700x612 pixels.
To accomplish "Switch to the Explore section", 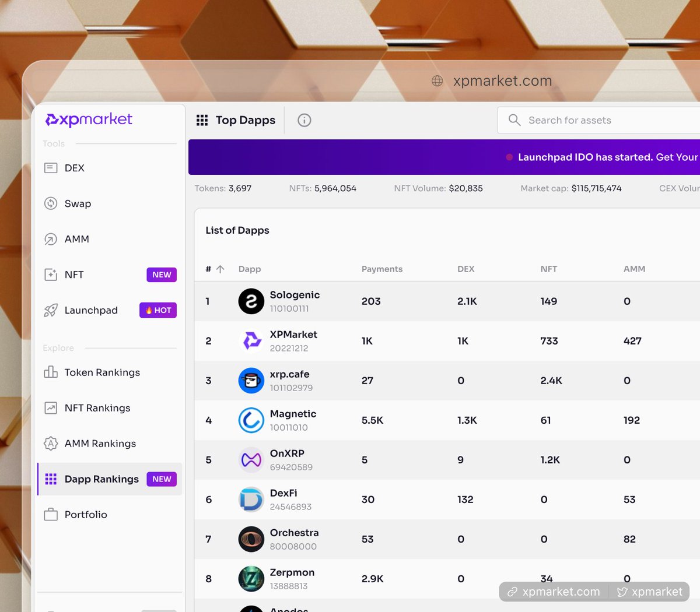I will (58, 348).
